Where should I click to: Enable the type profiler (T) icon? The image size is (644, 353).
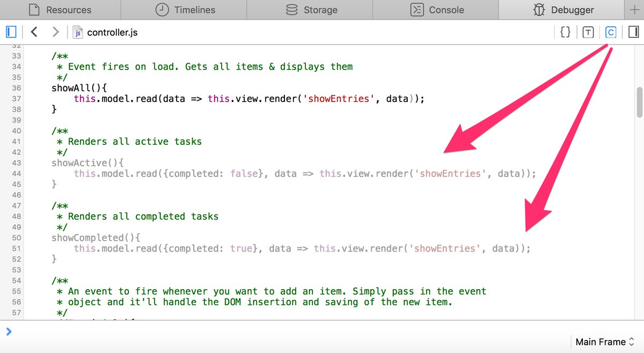click(588, 32)
